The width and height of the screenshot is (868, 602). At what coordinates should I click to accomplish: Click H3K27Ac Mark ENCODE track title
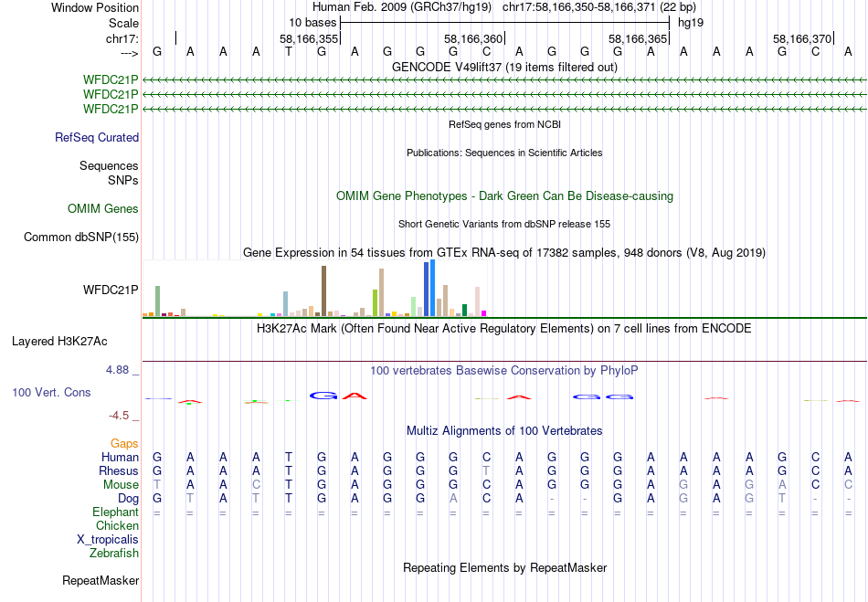504,329
